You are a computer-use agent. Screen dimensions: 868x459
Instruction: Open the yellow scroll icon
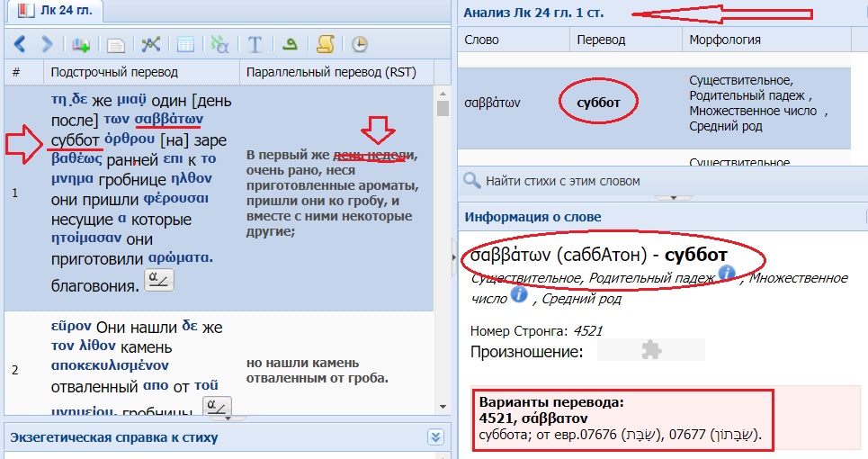[x=325, y=43]
